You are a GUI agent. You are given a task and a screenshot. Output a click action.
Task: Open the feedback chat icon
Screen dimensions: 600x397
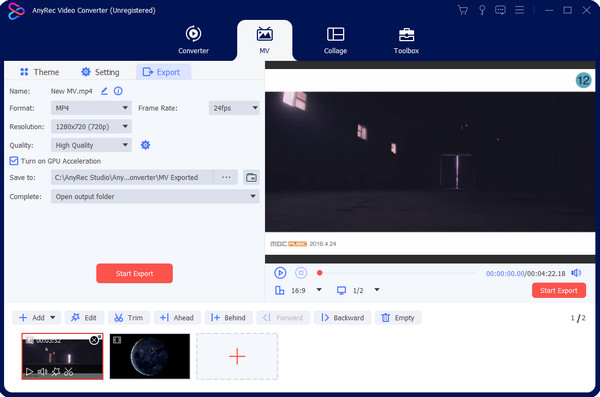(500, 10)
